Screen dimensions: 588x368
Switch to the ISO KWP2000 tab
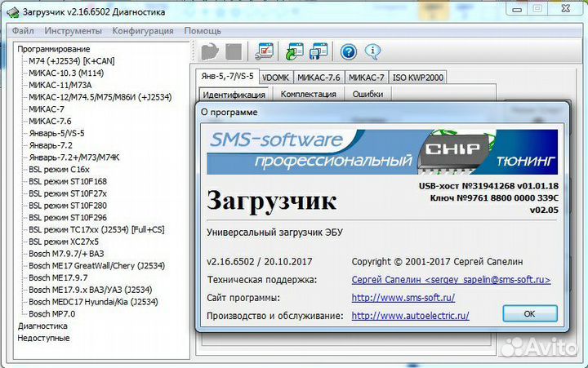pos(418,78)
